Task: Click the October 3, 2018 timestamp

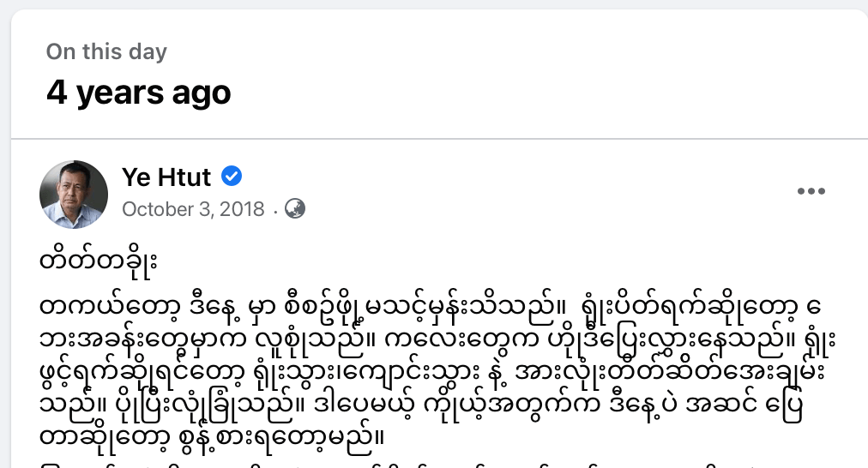Action: point(193,209)
